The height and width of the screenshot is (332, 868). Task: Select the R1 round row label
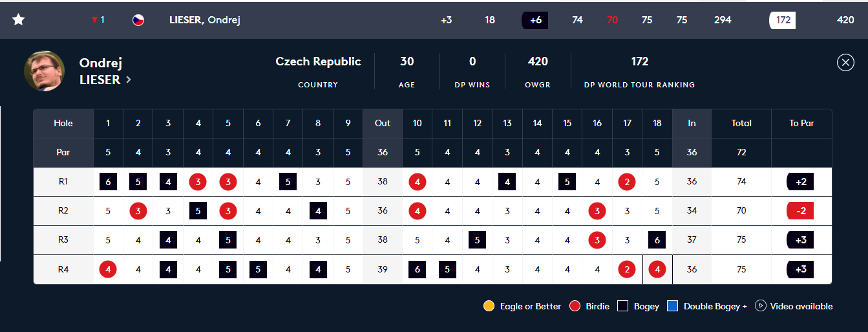[63, 182]
